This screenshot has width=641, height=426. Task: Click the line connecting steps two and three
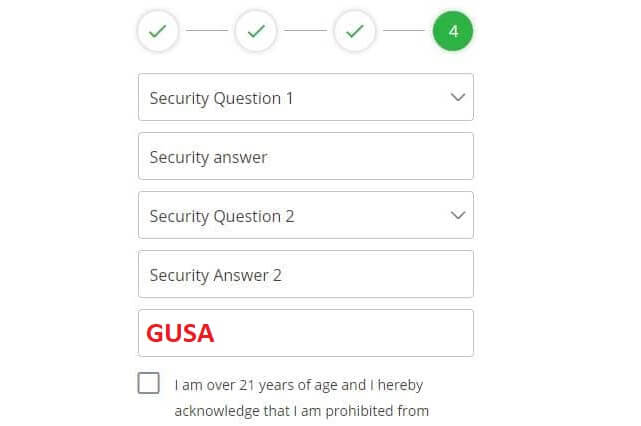(x=305, y=31)
